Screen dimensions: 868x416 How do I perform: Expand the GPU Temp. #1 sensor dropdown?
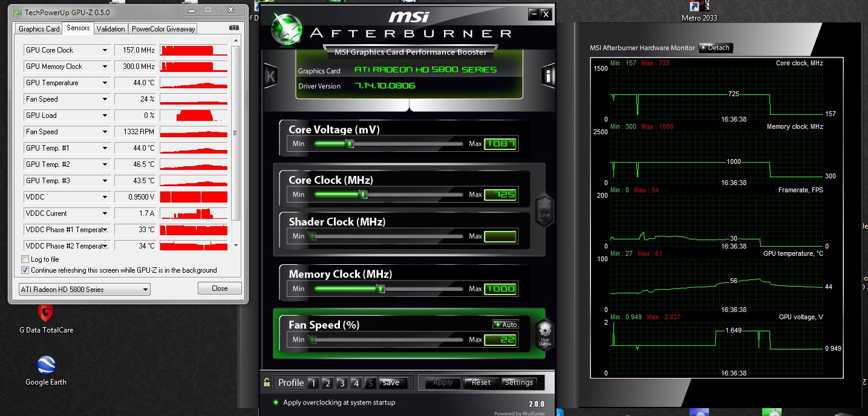(105, 148)
